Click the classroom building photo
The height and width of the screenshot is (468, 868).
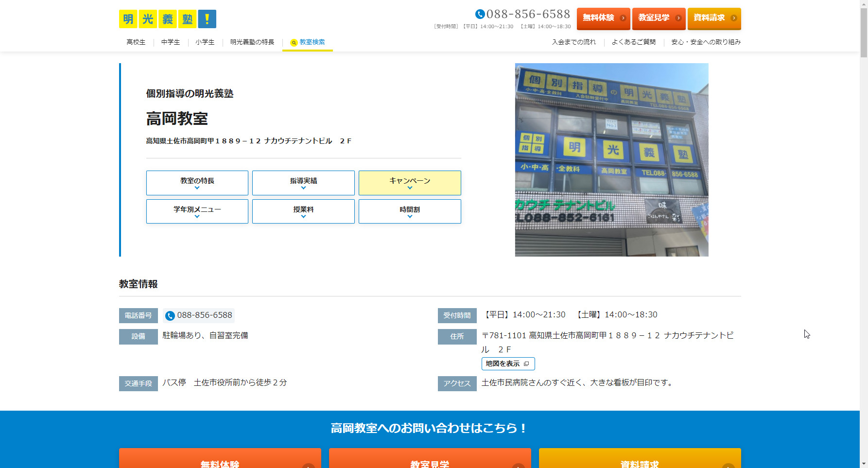tap(612, 160)
